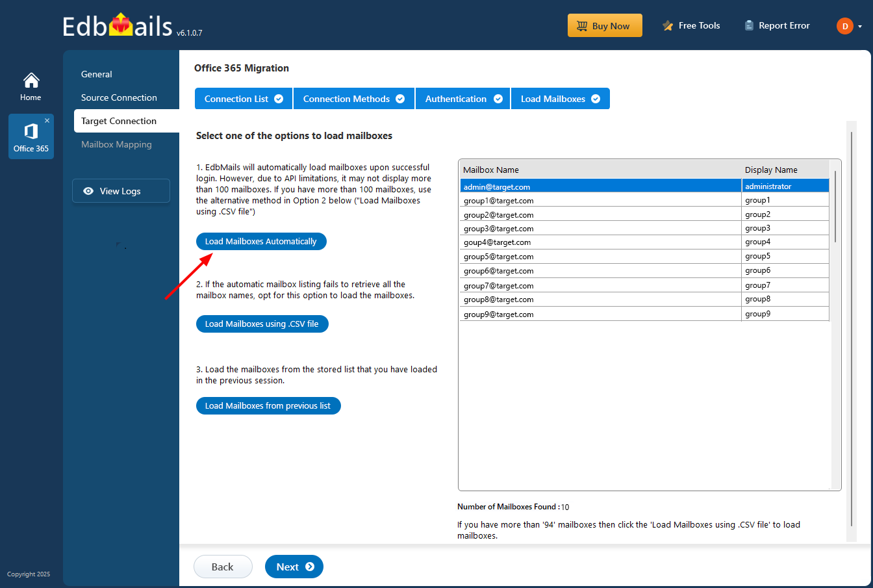Click Load Mailboxes from previous list
873x588 pixels.
coord(268,405)
